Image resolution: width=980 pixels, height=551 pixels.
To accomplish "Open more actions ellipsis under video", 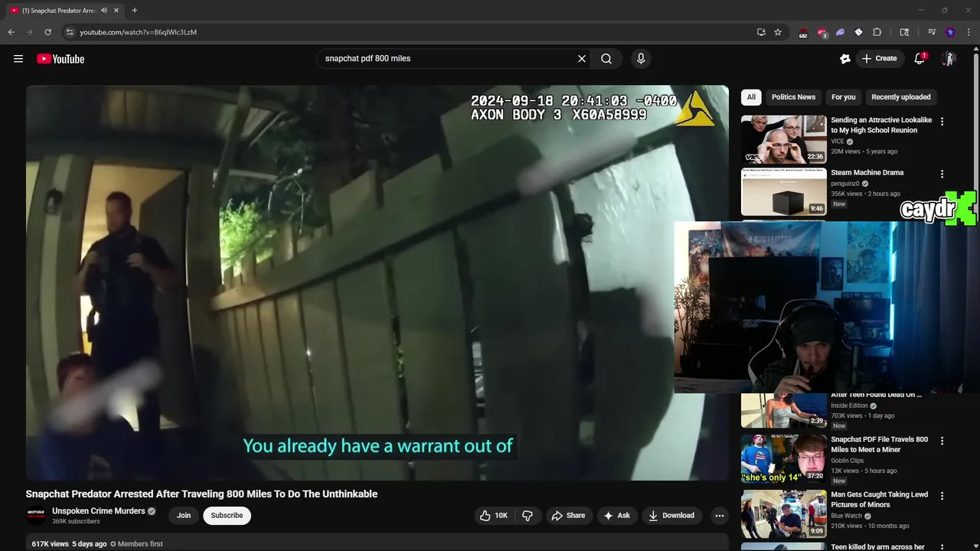I will [720, 516].
